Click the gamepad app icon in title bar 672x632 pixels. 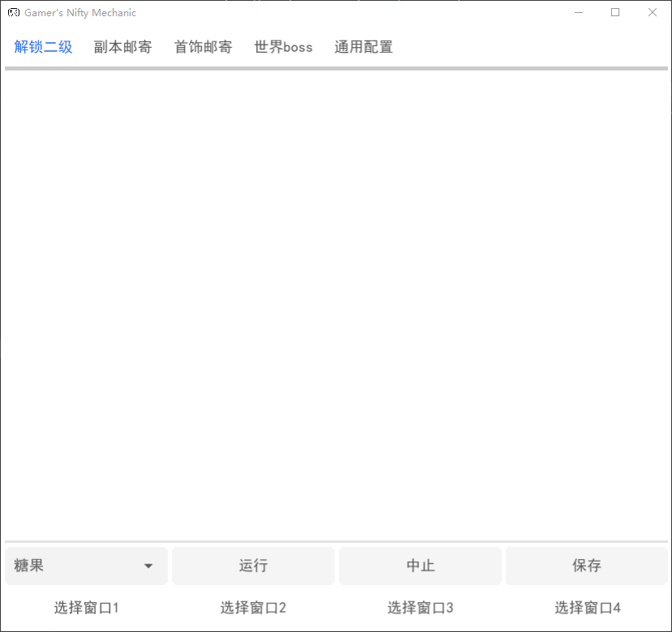(14, 13)
